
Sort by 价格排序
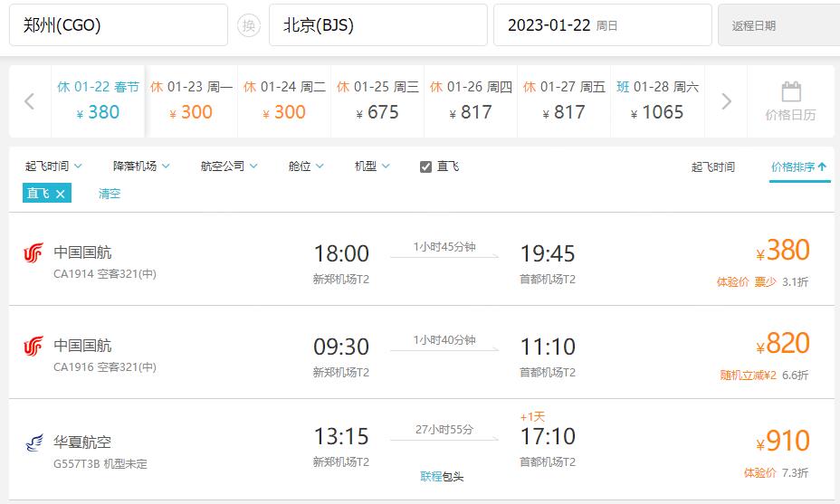click(798, 167)
